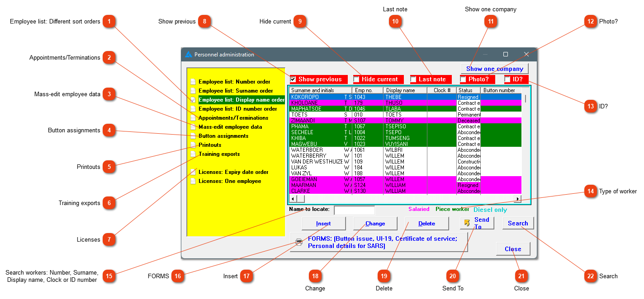Click the page icon beside Button assignments

click(x=193, y=136)
